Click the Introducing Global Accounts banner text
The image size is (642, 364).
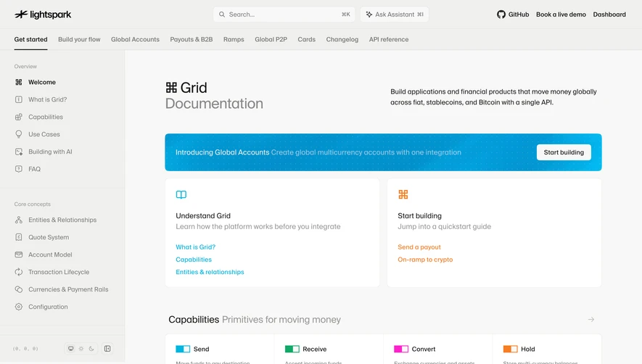pos(222,152)
